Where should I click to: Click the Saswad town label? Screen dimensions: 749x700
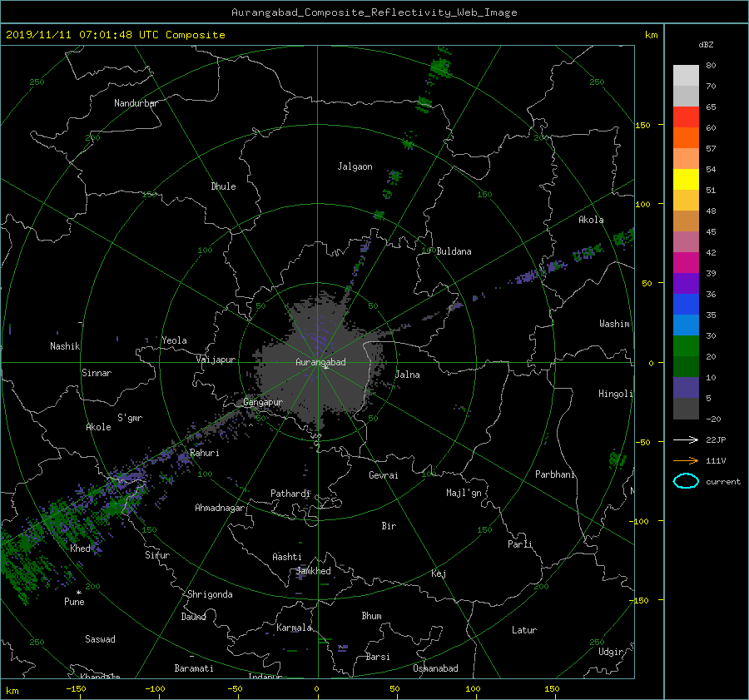100,639
